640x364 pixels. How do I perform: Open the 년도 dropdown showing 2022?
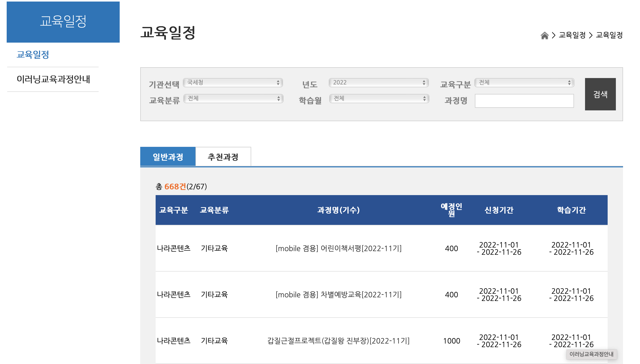coord(379,82)
